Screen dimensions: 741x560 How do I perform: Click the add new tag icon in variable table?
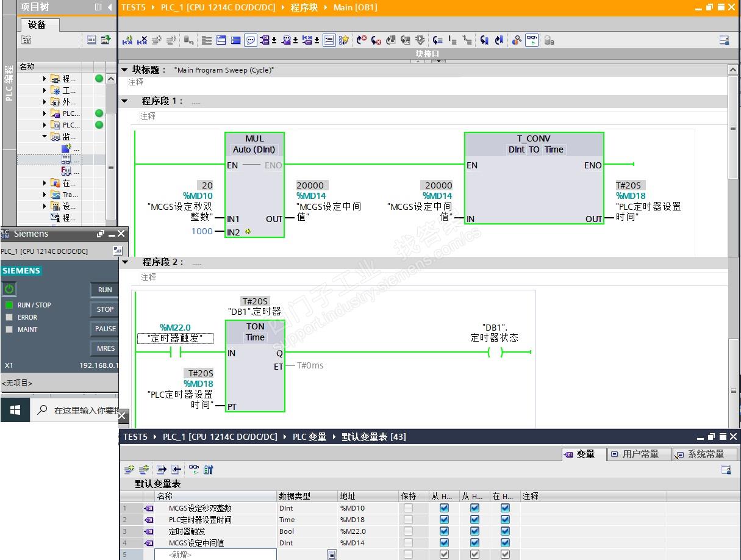coord(129,470)
